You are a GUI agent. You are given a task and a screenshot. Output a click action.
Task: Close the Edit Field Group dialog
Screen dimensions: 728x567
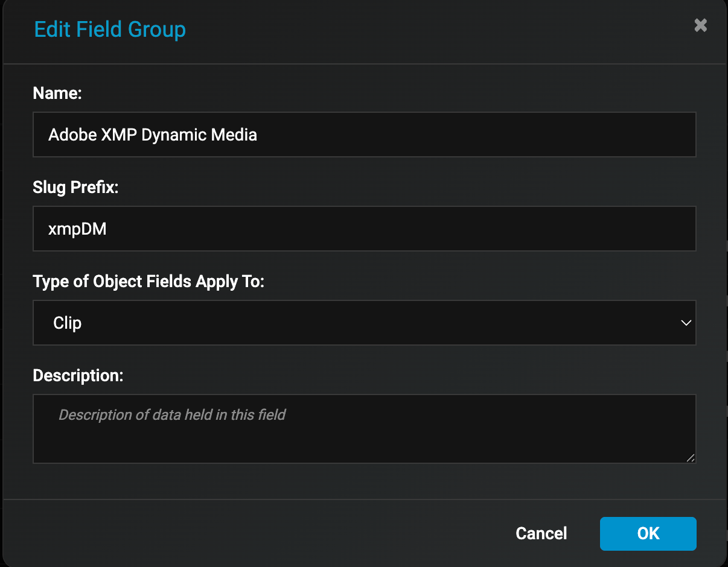coord(700,25)
